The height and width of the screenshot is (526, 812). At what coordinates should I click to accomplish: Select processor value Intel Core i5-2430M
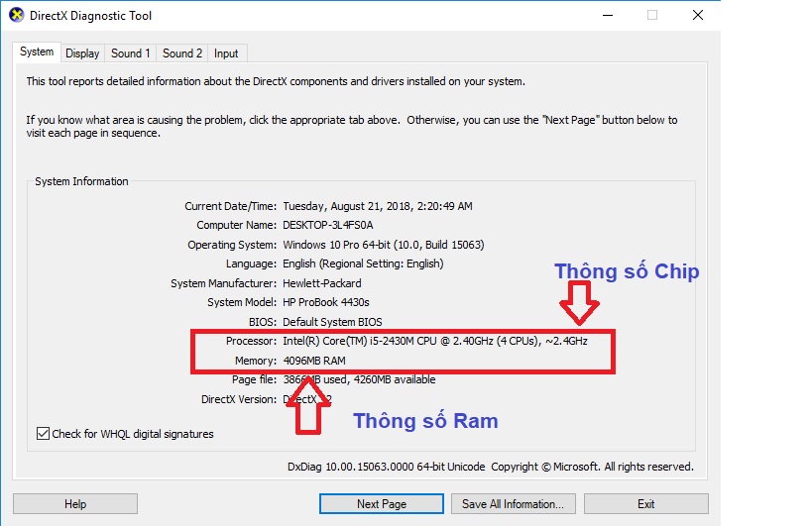tap(435, 341)
